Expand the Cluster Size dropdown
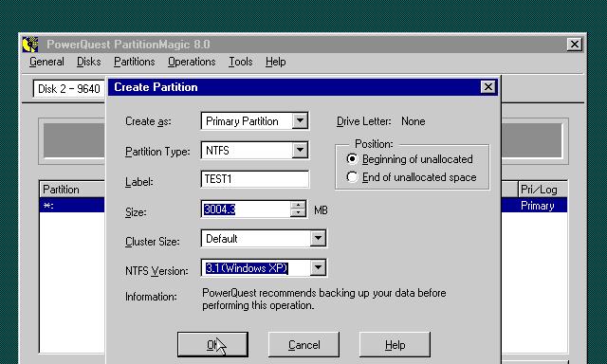This screenshot has width=607, height=364. coord(318,239)
